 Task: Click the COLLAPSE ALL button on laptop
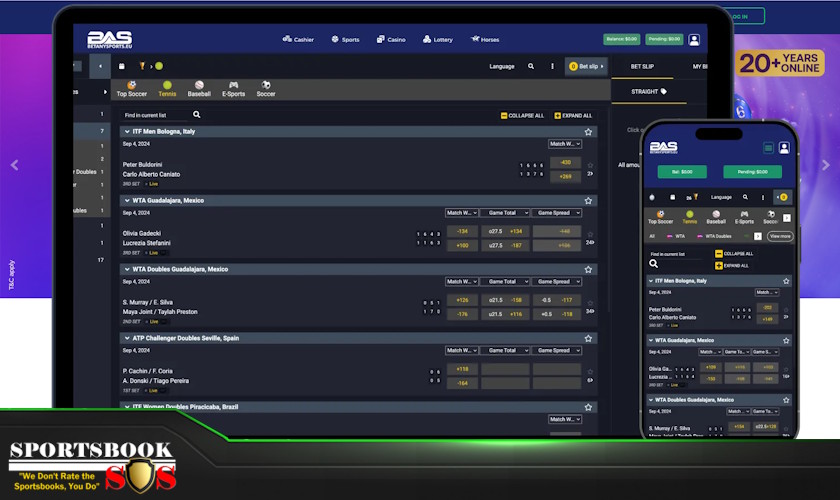[522, 115]
